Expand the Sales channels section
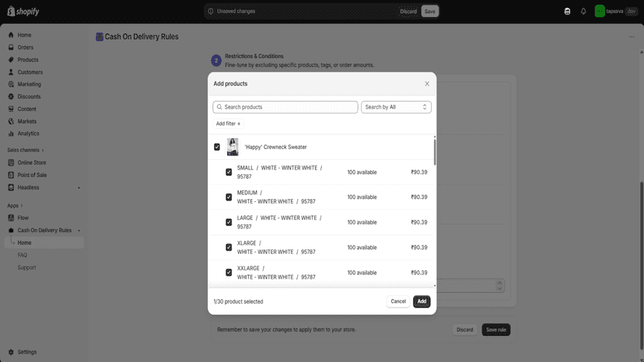Image resolution: width=644 pixels, height=362 pixels. coord(26,150)
